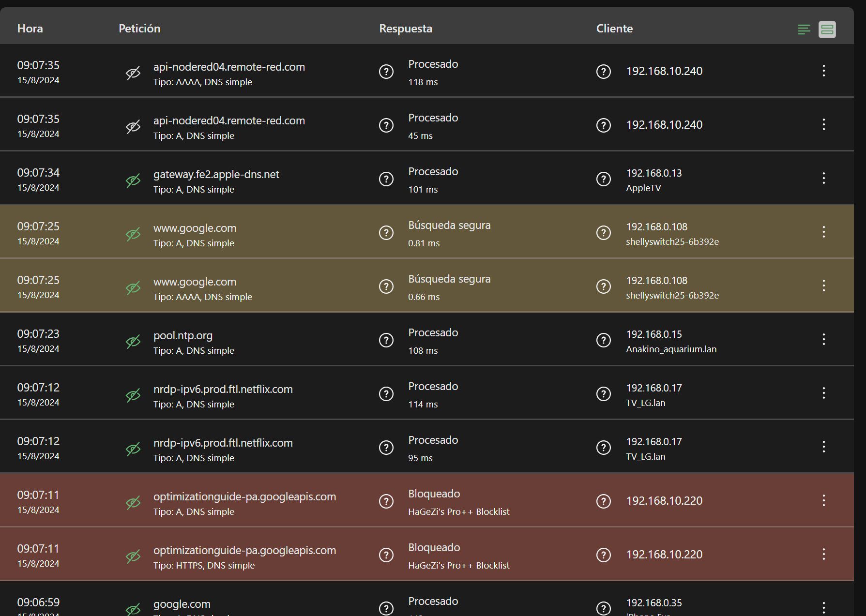Click white crossed-eye icon on first api-nodered04 row

point(133,73)
